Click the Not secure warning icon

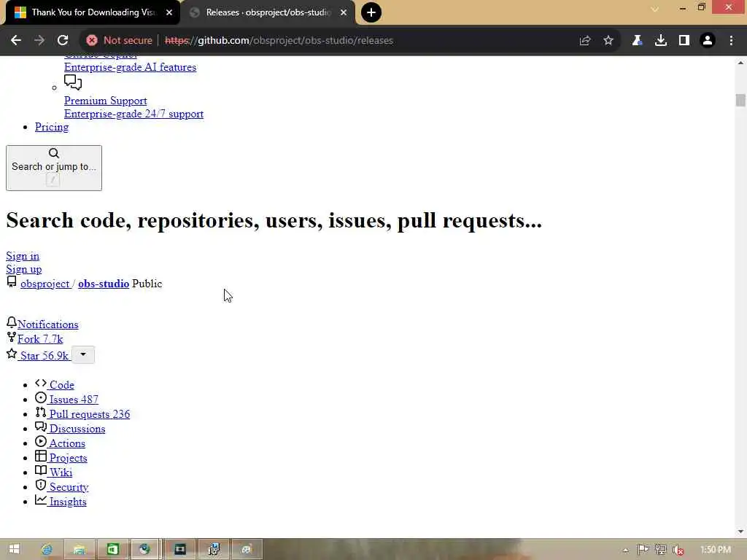tap(92, 41)
